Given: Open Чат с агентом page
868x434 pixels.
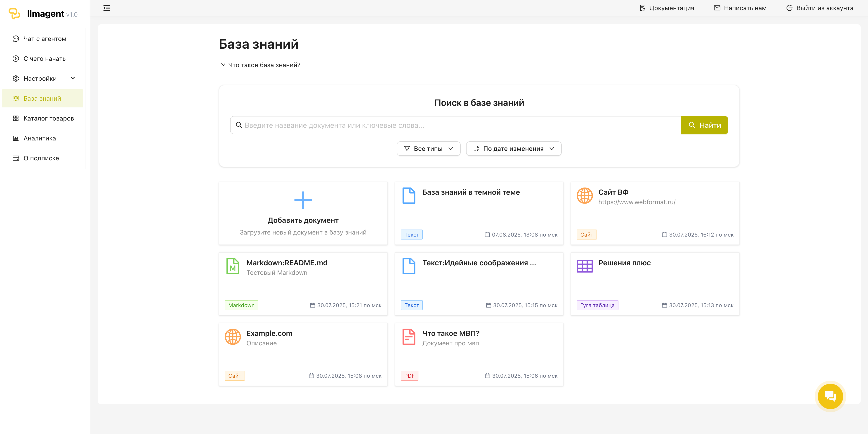Looking at the screenshot, I should pyautogui.click(x=45, y=39).
